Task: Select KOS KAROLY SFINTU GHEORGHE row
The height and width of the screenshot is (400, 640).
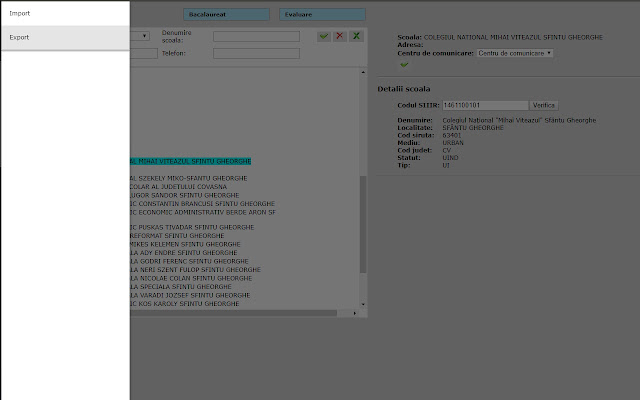Action: point(185,304)
